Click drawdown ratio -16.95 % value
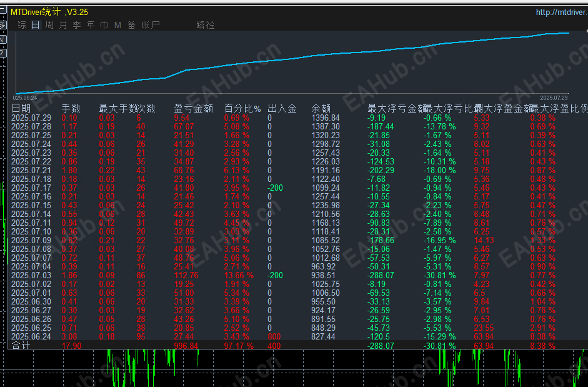The width and height of the screenshot is (588, 387). [439, 241]
